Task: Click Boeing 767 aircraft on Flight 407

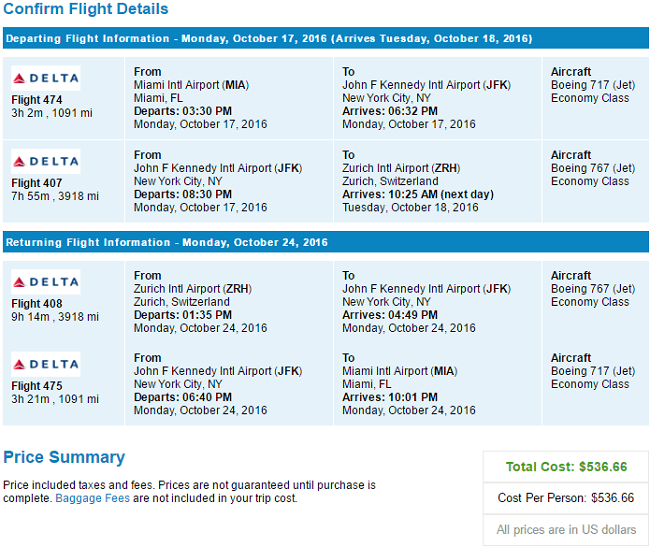Action: [593, 168]
